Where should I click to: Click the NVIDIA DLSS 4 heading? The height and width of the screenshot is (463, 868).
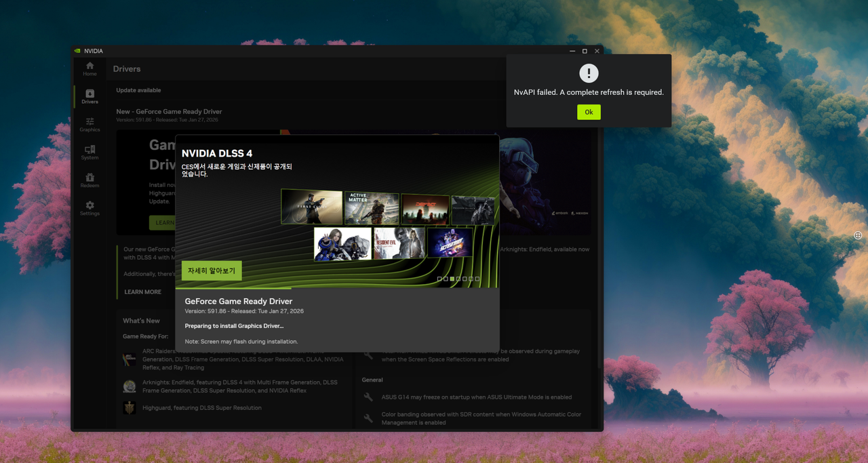[x=217, y=154]
